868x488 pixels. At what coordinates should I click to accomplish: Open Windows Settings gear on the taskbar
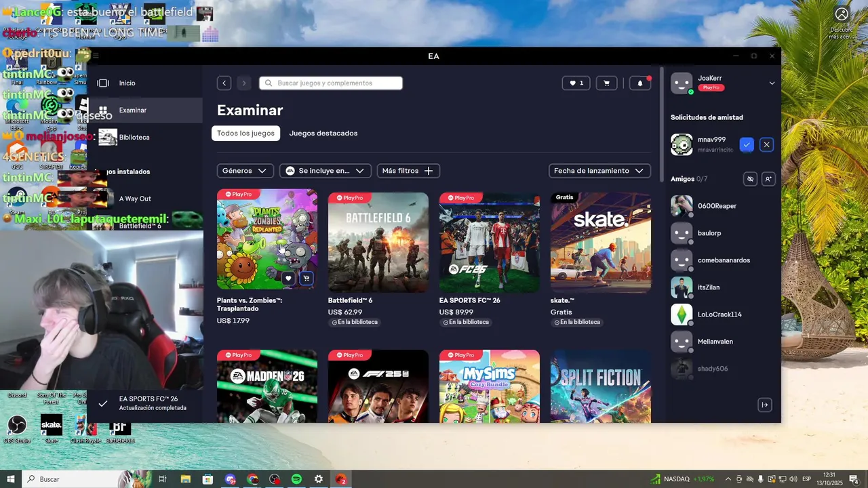[x=319, y=479]
